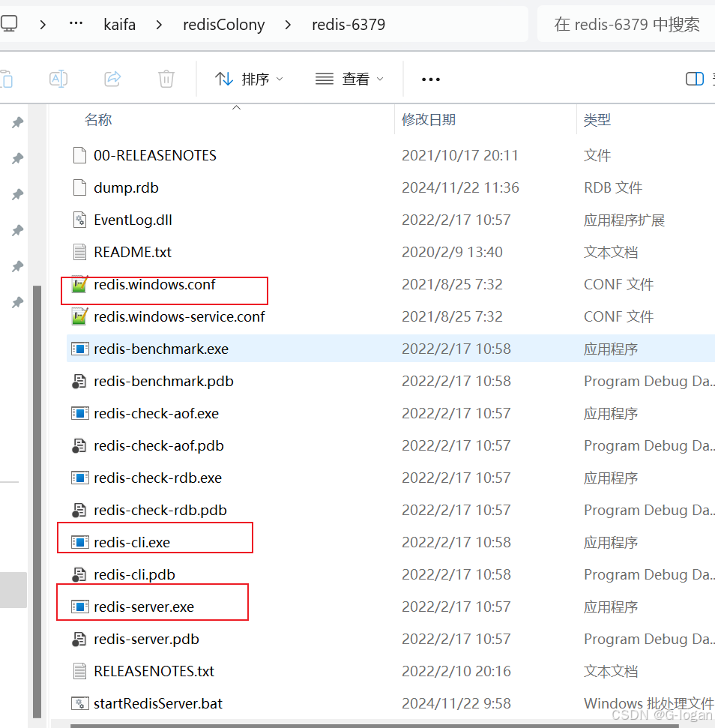This screenshot has height=728, width=715.
Task: Select file name redis-benchmark.exe
Action: pyautogui.click(x=161, y=349)
